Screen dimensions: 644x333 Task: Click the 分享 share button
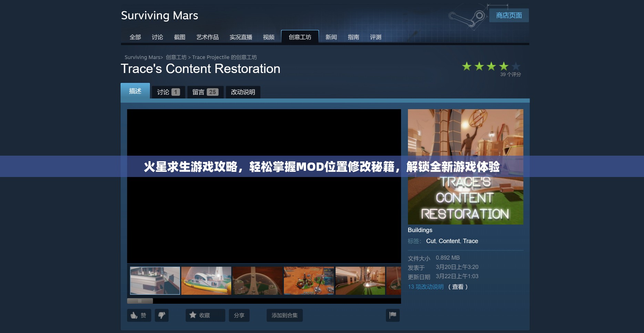pyautogui.click(x=239, y=315)
